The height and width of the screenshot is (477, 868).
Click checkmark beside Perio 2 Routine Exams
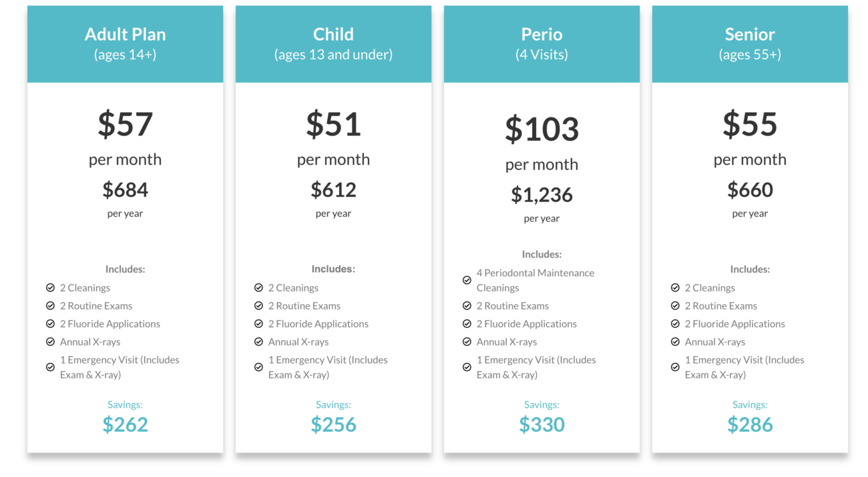(467, 306)
